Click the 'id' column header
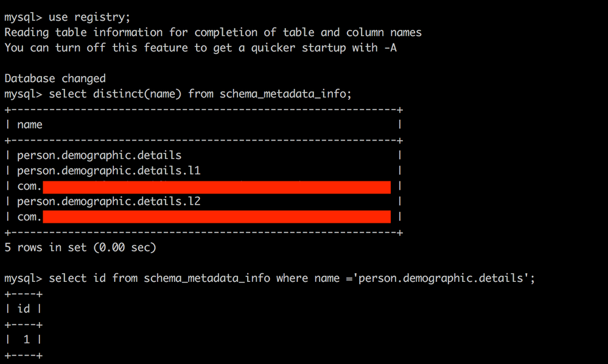 point(24,309)
